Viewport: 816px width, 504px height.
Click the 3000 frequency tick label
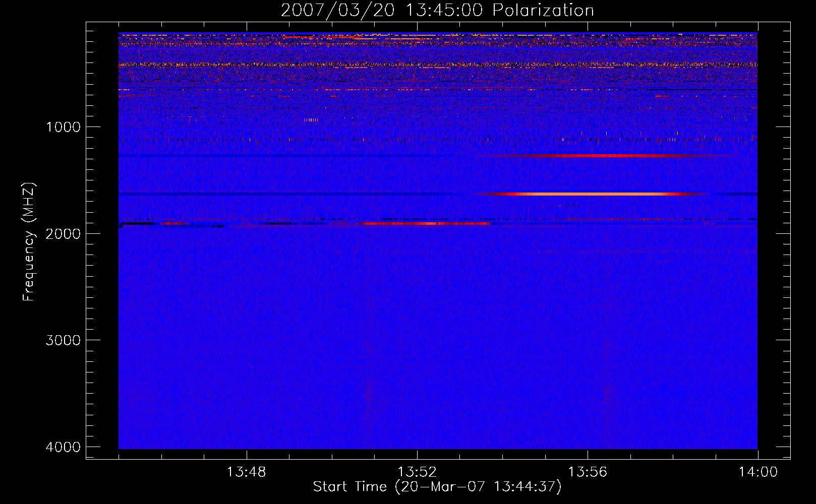click(x=63, y=340)
